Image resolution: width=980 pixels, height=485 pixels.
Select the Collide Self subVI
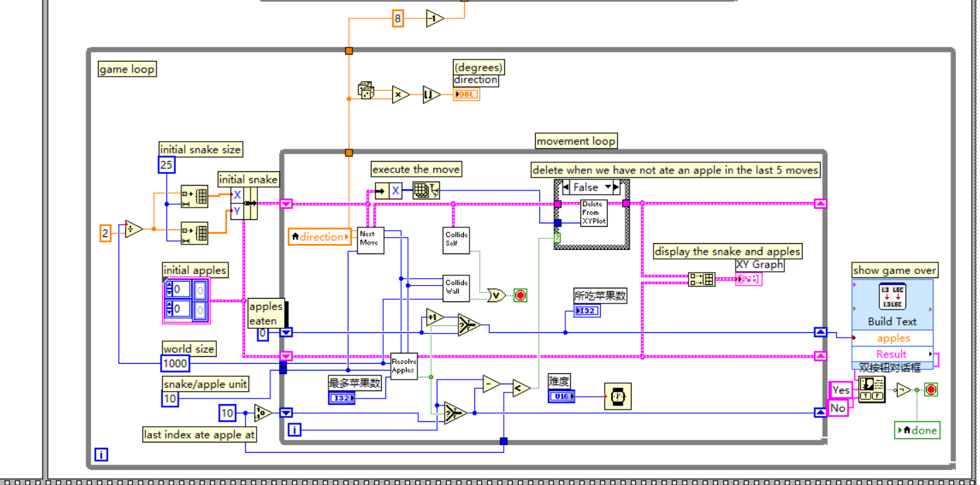point(456,240)
